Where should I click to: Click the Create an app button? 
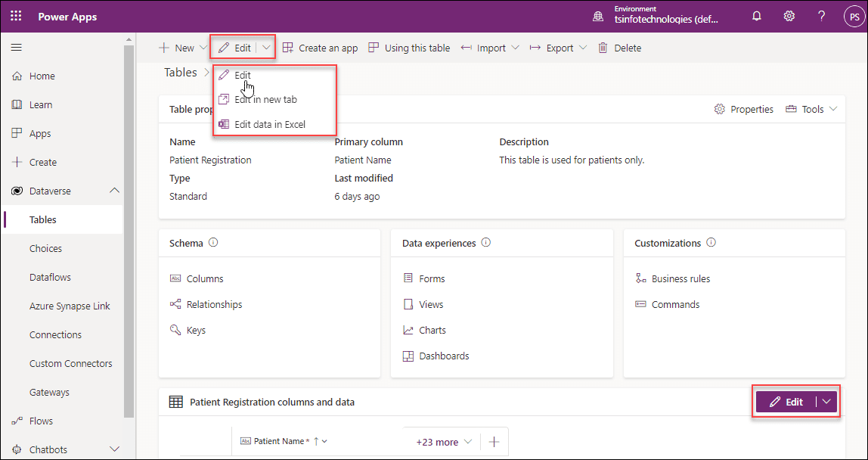[x=320, y=47]
